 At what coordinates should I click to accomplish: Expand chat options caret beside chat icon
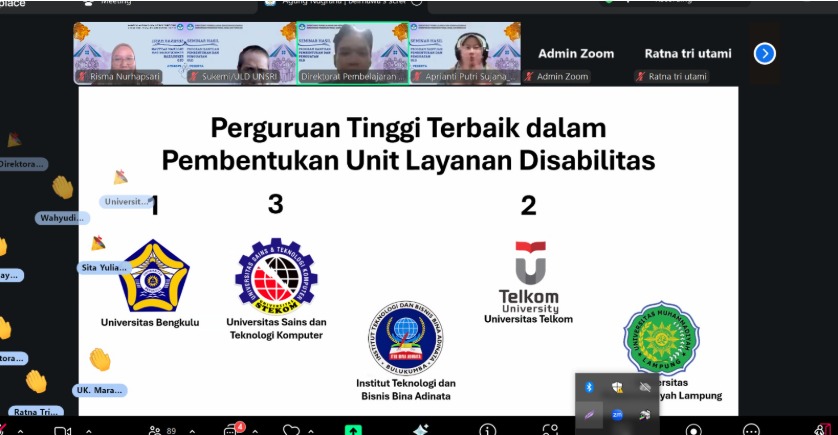(x=255, y=431)
